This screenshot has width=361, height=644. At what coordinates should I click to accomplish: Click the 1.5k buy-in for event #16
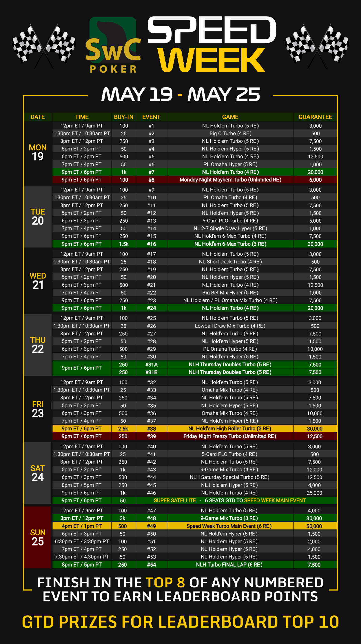(x=124, y=244)
